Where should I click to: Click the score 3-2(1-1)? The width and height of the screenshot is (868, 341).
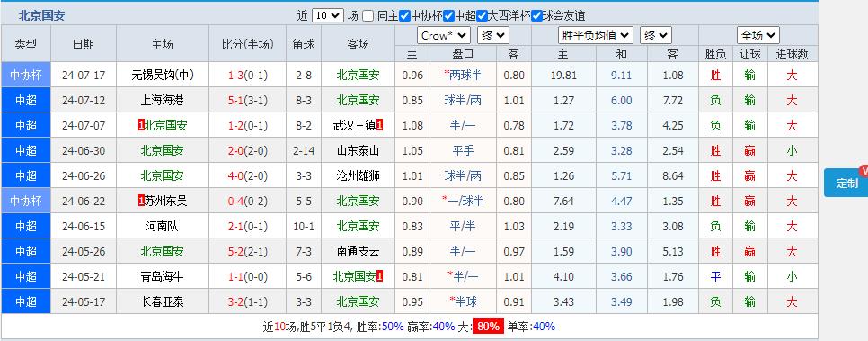[247, 302]
